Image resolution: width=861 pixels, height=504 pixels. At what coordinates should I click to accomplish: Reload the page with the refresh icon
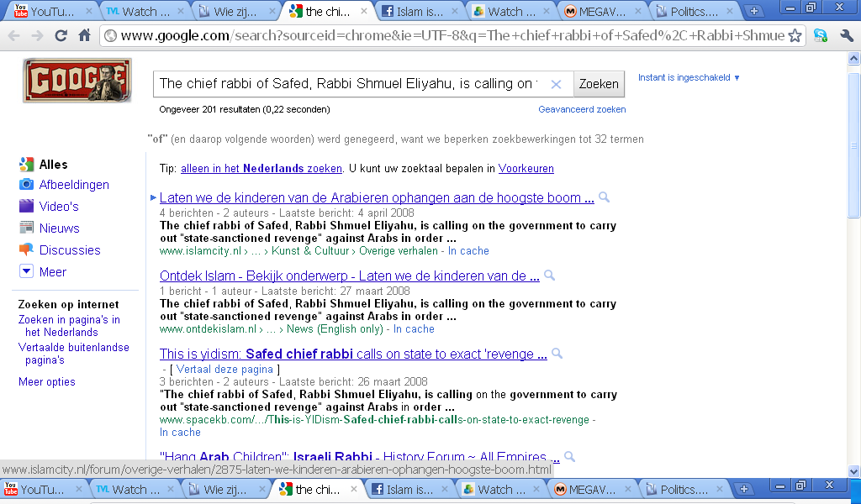(x=61, y=35)
